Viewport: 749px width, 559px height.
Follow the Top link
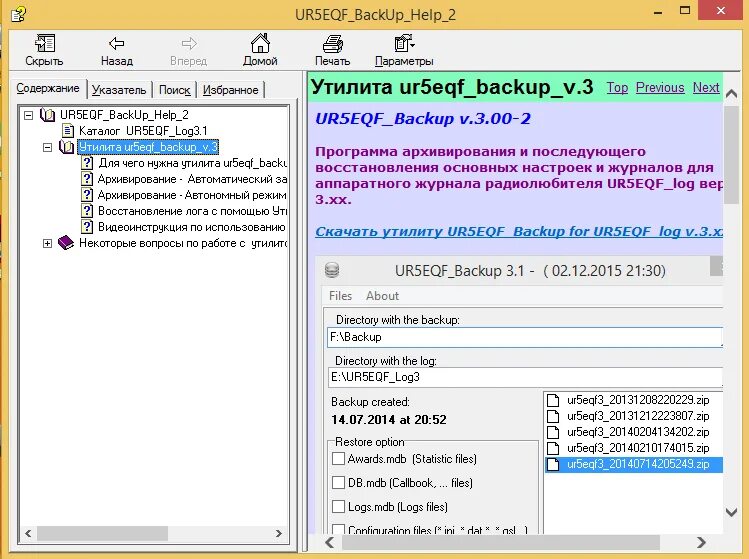(x=617, y=87)
